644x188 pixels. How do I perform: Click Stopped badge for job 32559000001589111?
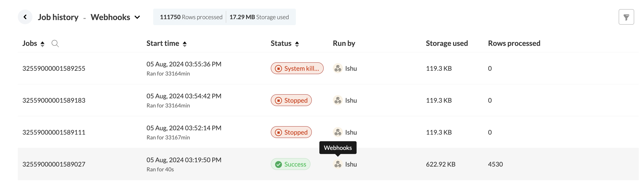[x=291, y=132]
